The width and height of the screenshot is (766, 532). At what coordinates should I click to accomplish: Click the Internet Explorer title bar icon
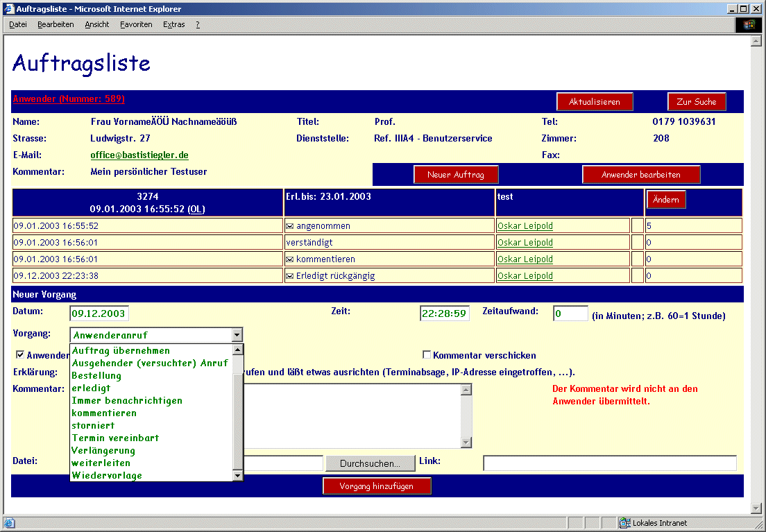pyautogui.click(x=9, y=9)
